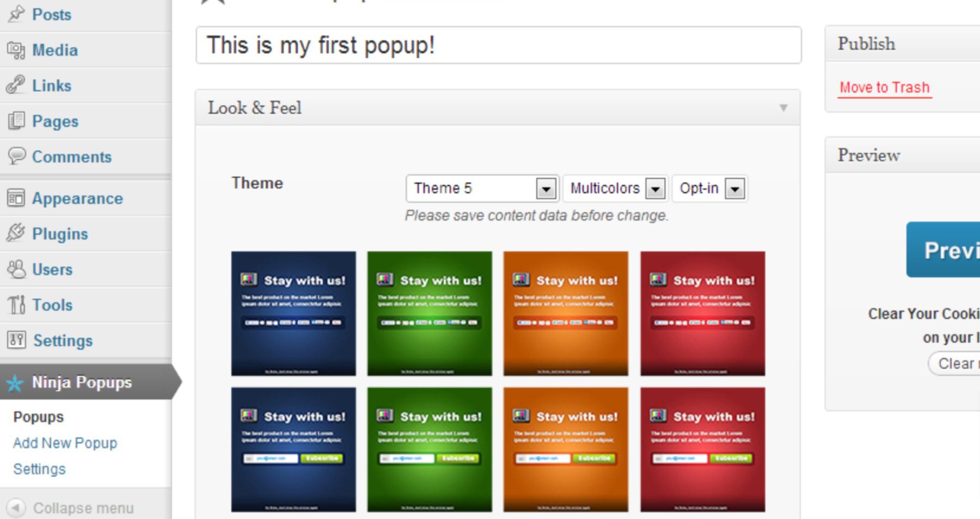
Task: Select Add New Popup in the submenu
Action: [x=64, y=443]
